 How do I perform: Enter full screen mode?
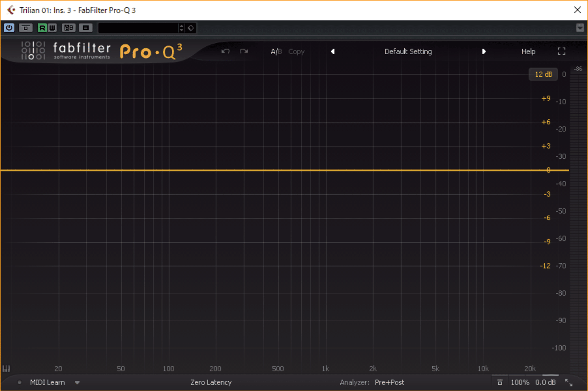pyautogui.click(x=561, y=51)
